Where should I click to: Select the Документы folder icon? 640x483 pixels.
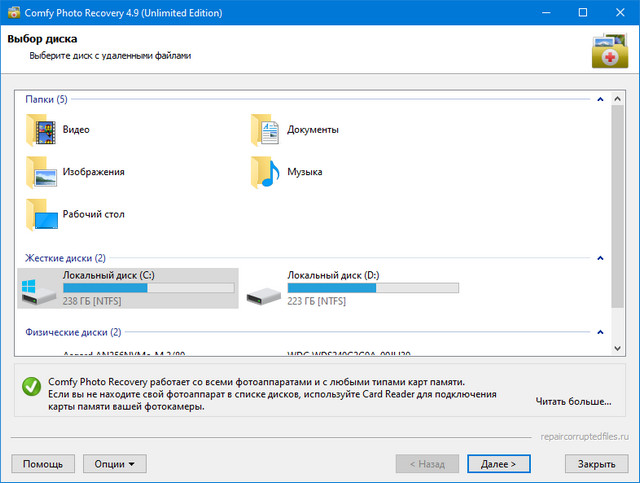click(x=265, y=130)
